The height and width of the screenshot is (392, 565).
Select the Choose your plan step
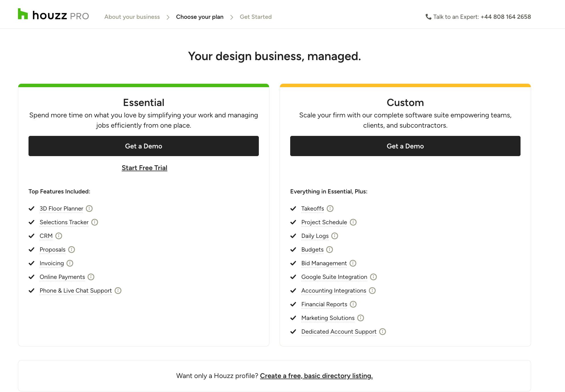click(200, 17)
